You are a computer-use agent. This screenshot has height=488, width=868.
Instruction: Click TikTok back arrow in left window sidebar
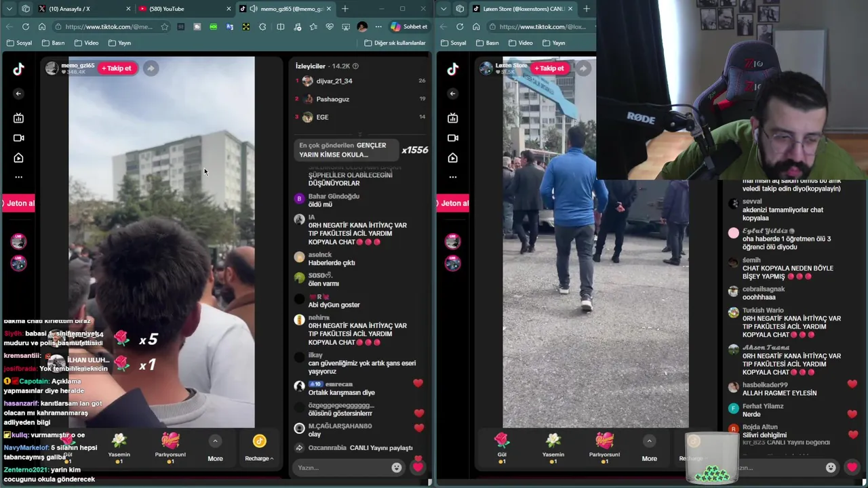[x=18, y=94]
